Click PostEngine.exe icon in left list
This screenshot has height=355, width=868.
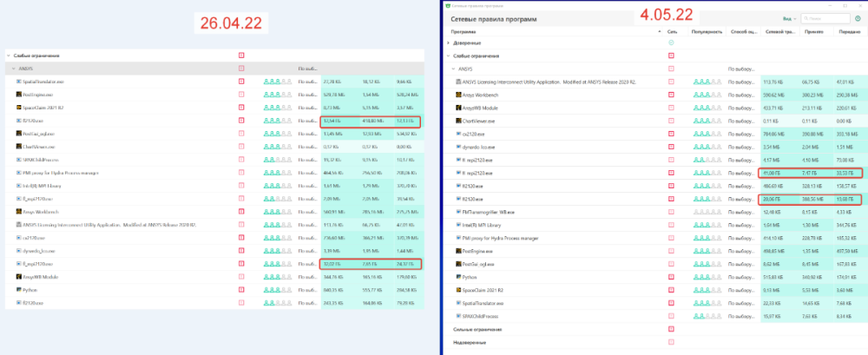[19, 94]
